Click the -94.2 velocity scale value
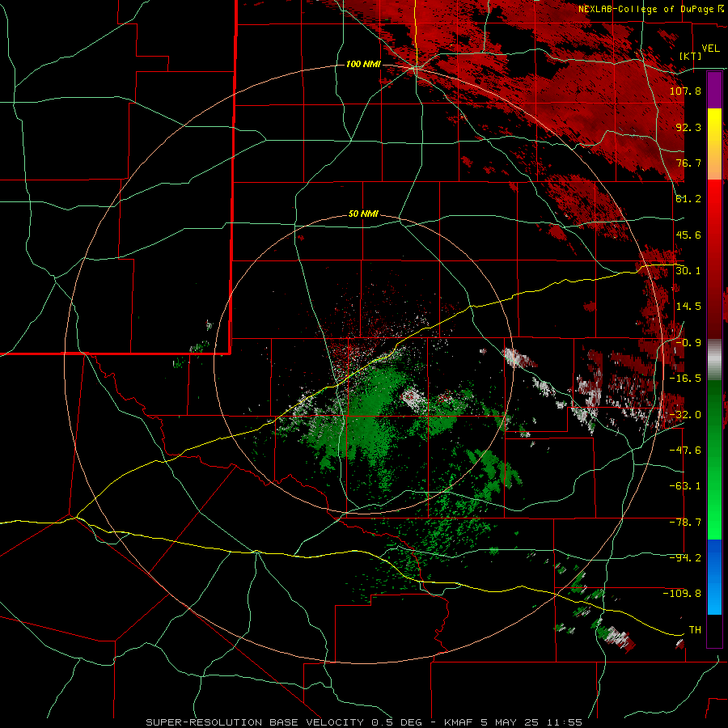 pyautogui.click(x=685, y=558)
